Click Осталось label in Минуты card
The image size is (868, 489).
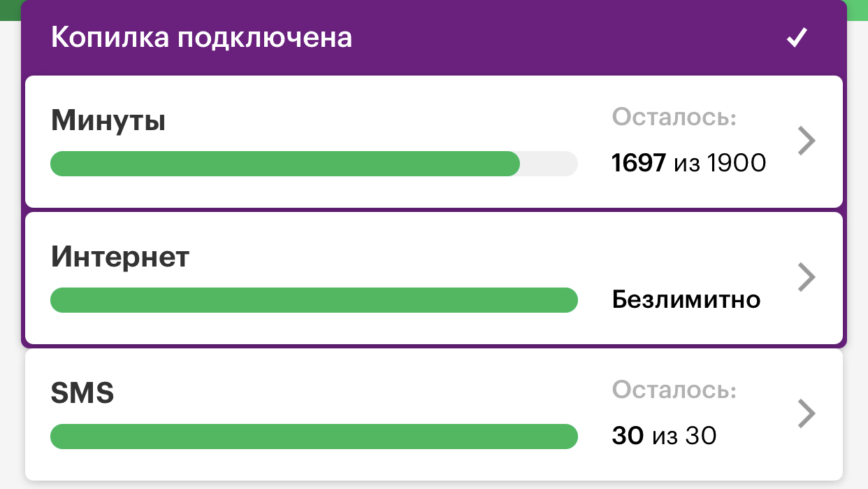click(674, 118)
